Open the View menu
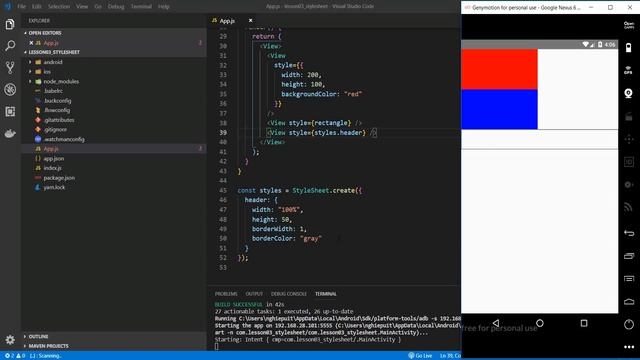The image size is (640, 360). (x=82, y=7)
